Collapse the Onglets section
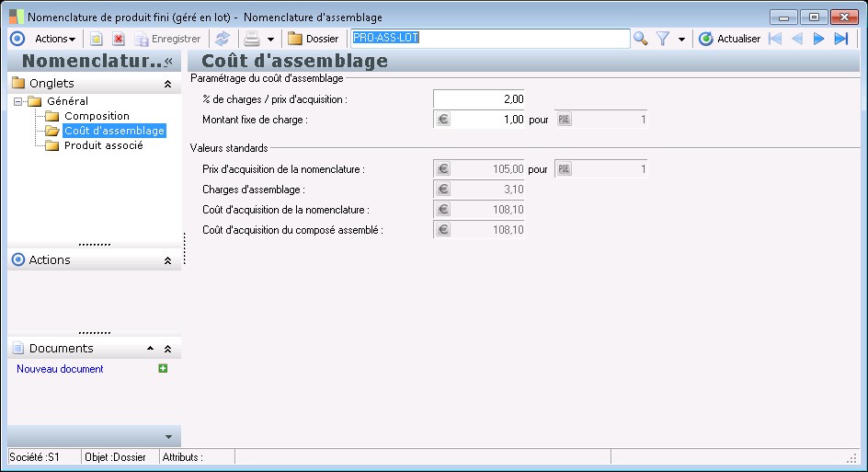 click(167, 85)
